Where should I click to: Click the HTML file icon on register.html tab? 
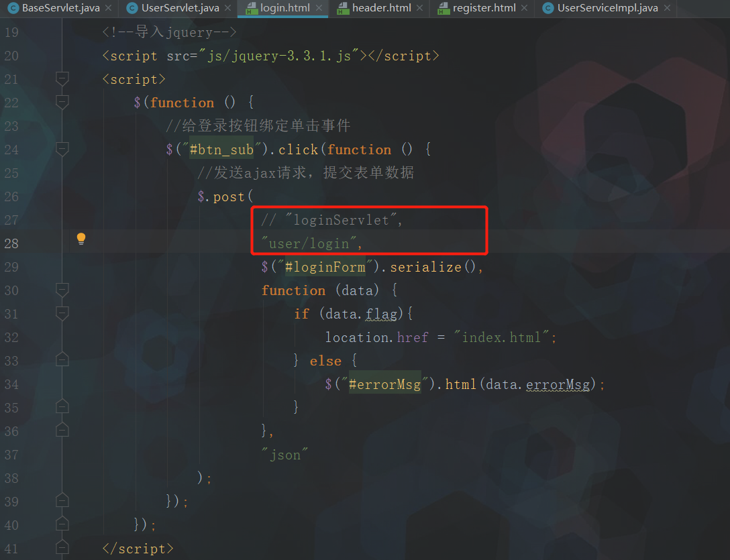444,8
